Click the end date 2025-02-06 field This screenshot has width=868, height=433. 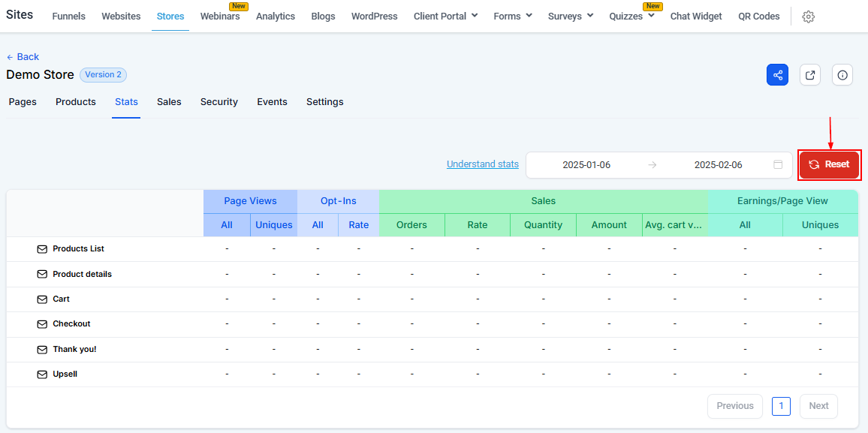point(718,165)
